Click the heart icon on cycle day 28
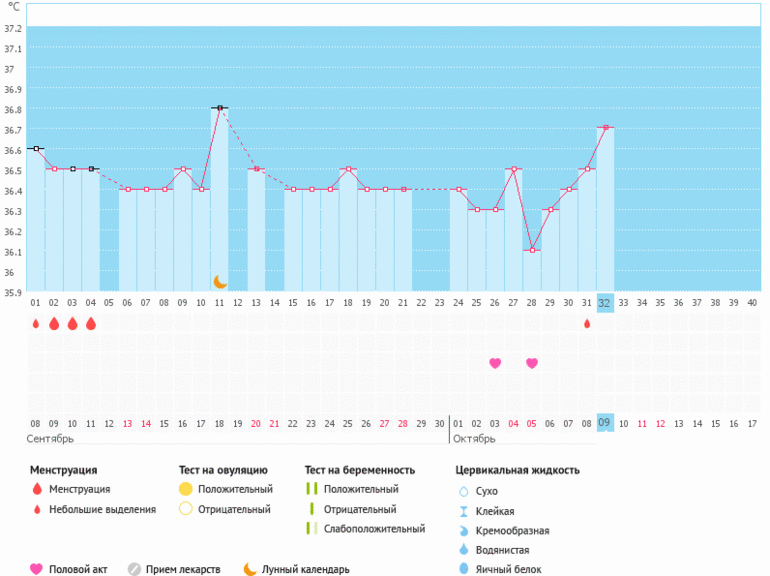This screenshot has width=770, height=576. pyautogui.click(x=532, y=363)
